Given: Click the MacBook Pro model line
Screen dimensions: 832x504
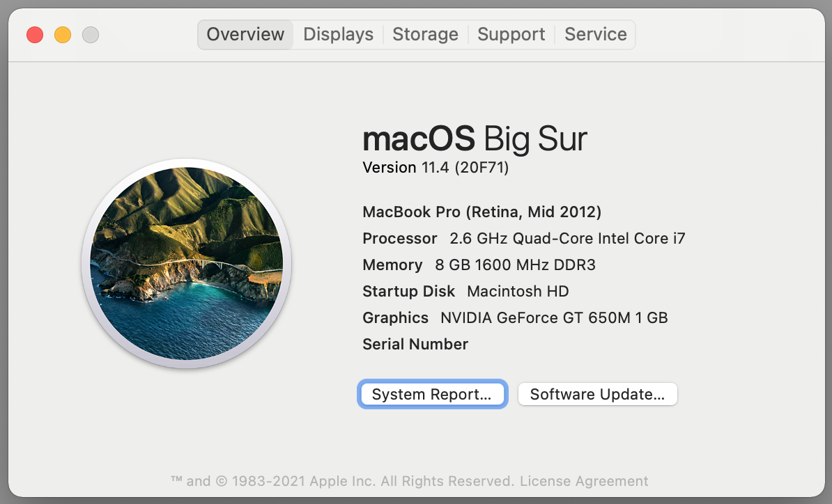Looking at the screenshot, I should tap(482, 212).
